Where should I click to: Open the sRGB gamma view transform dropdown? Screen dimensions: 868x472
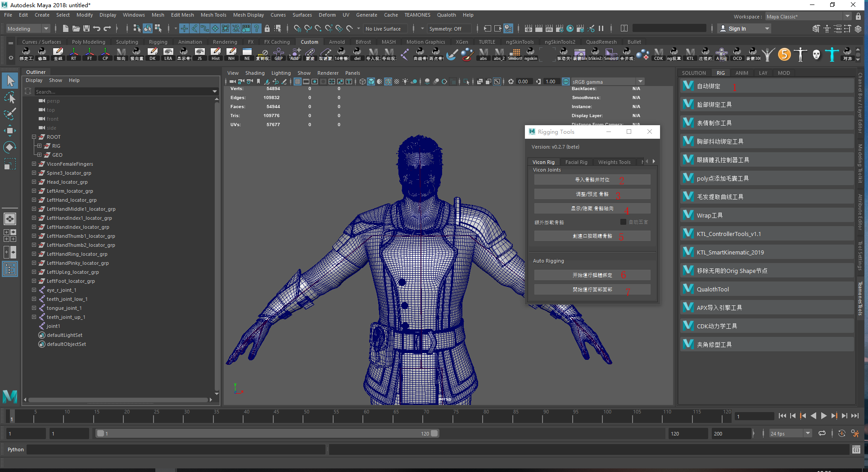640,82
